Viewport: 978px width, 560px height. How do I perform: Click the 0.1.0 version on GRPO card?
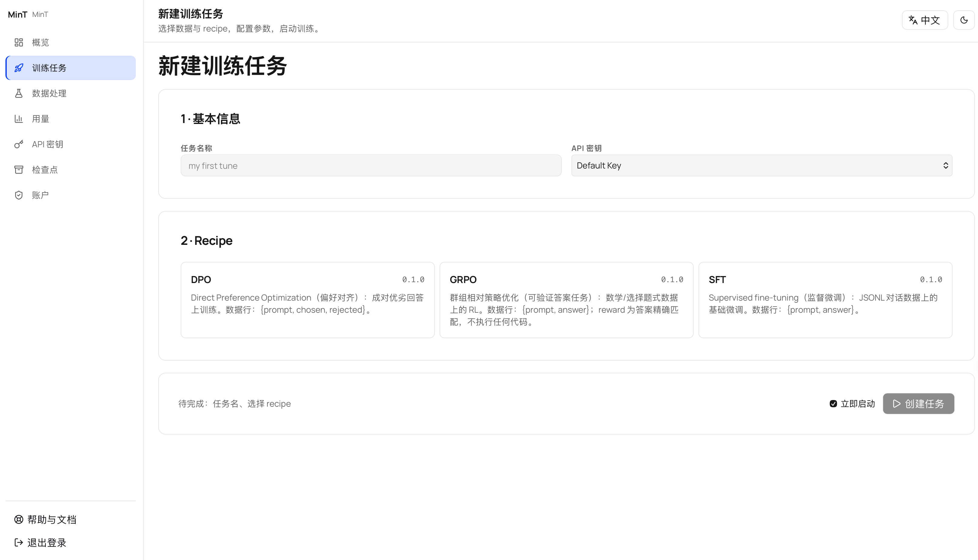click(x=672, y=280)
